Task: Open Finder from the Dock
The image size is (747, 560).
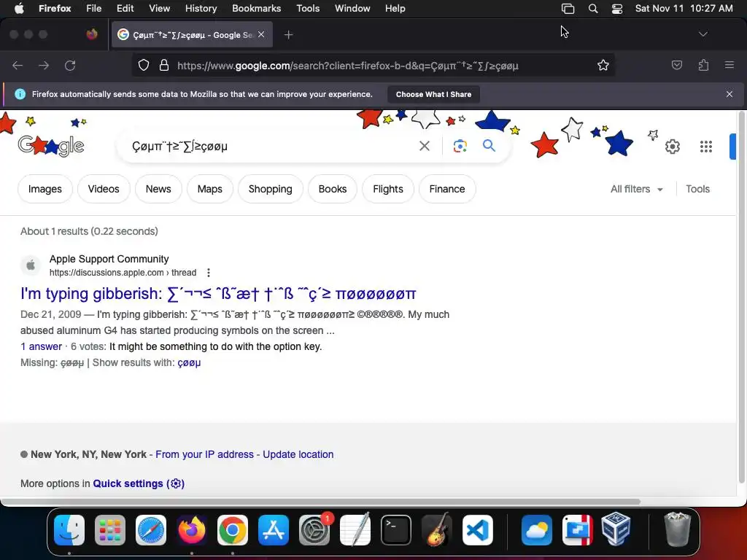Action: click(69, 530)
